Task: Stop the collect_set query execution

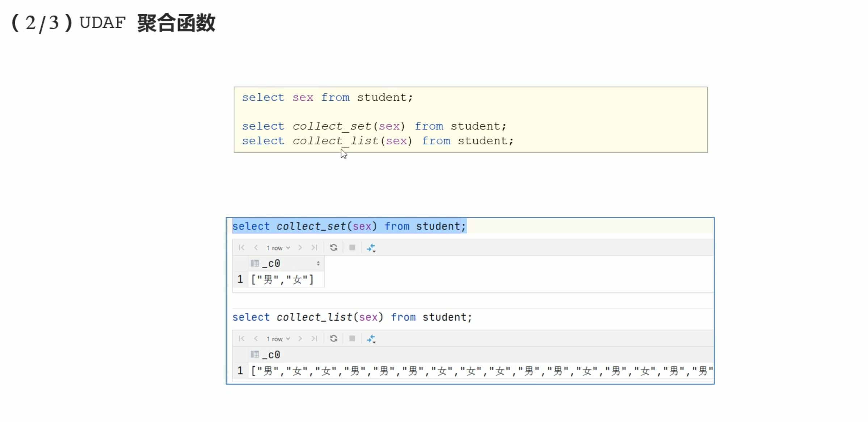Action: [352, 248]
